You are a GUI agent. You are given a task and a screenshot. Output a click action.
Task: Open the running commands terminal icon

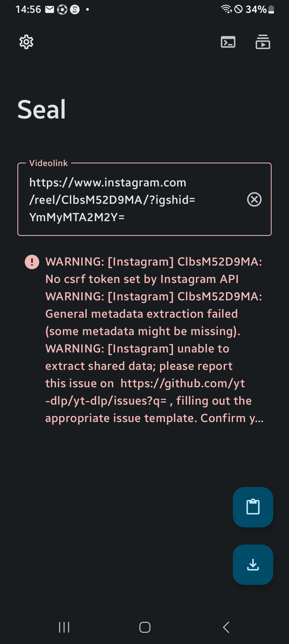coord(227,42)
